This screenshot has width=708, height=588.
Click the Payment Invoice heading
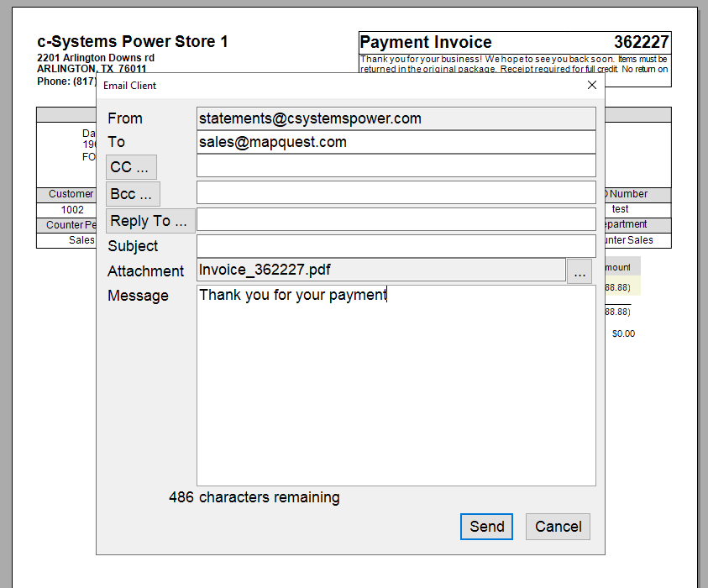point(426,42)
